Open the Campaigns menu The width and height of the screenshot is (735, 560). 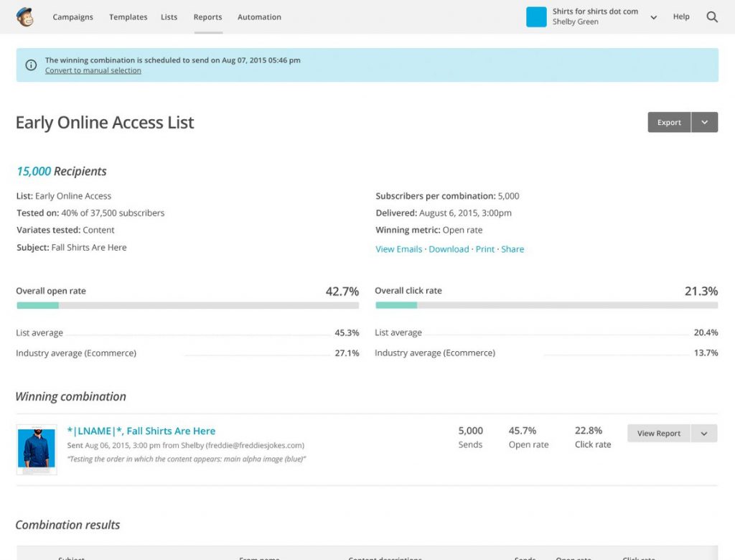72,17
